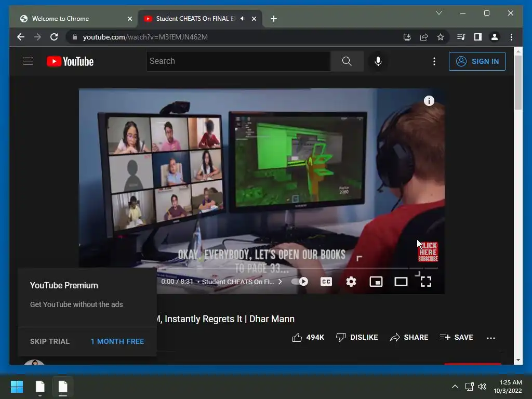Image resolution: width=532 pixels, height=399 pixels.
Task: Open a new Chrome tab
Action: [274, 19]
